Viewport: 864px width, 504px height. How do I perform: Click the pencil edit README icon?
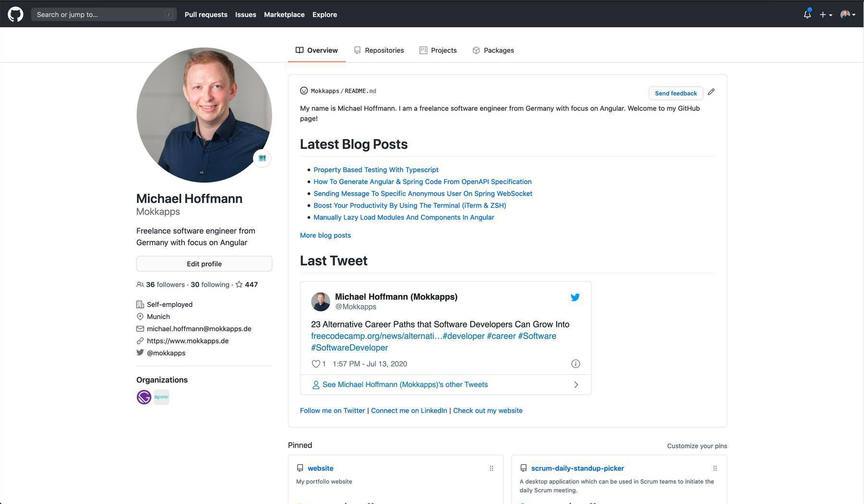pyautogui.click(x=711, y=92)
